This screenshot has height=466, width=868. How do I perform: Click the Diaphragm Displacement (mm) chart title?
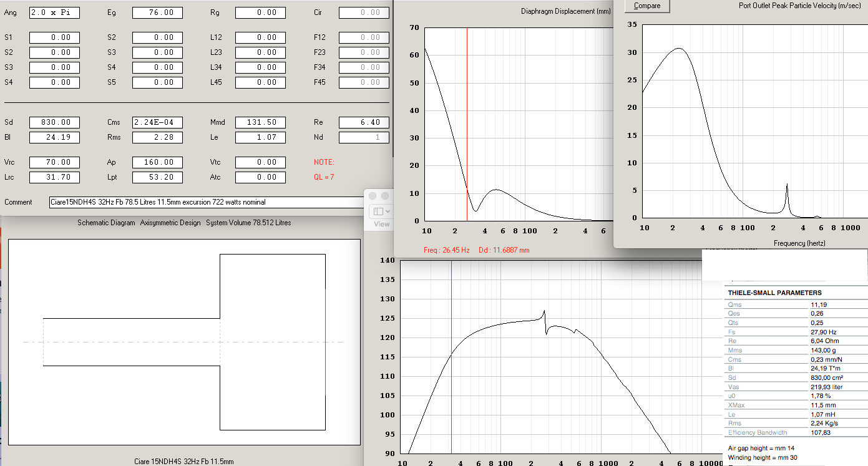(566, 11)
